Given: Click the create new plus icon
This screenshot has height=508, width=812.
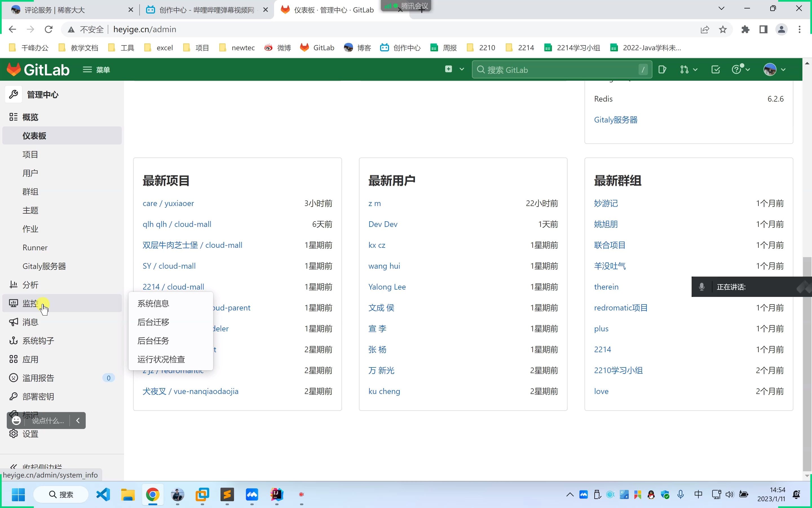Looking at the screenshot, I should (448, 69).
